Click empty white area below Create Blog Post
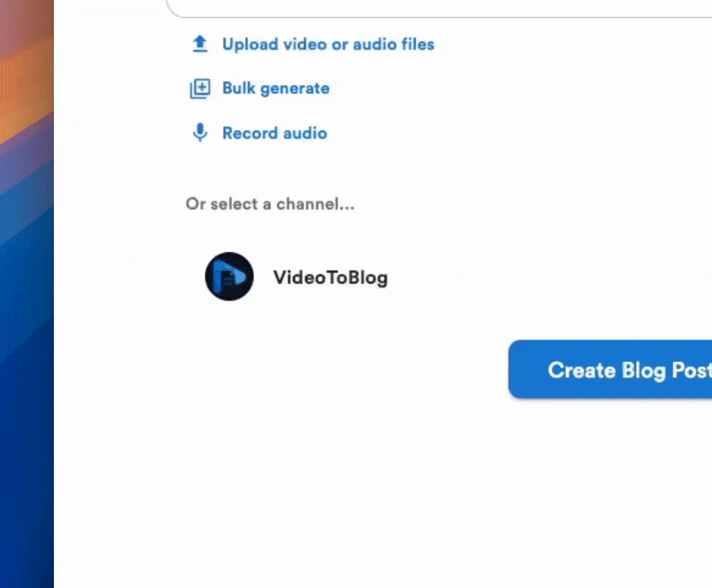This screenshot has width=712, height=588. click(x=490, y=490)
